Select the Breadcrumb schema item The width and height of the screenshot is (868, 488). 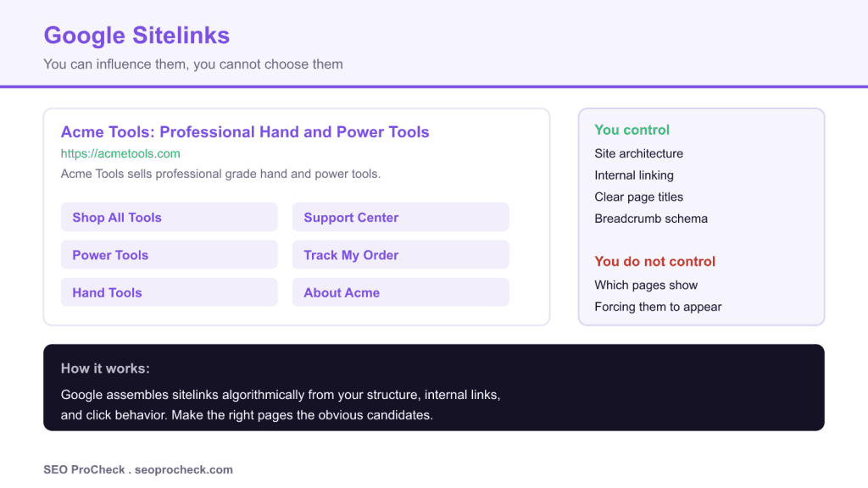click(650, 219)
